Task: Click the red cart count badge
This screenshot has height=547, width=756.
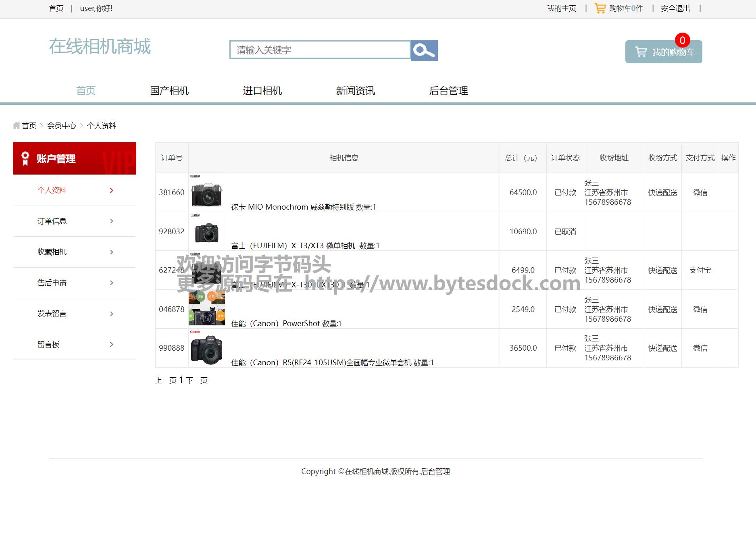Action: [682, 40]
